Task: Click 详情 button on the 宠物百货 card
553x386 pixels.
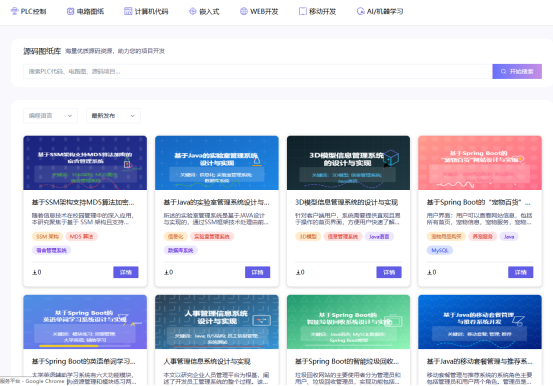Action: (521, 272)
